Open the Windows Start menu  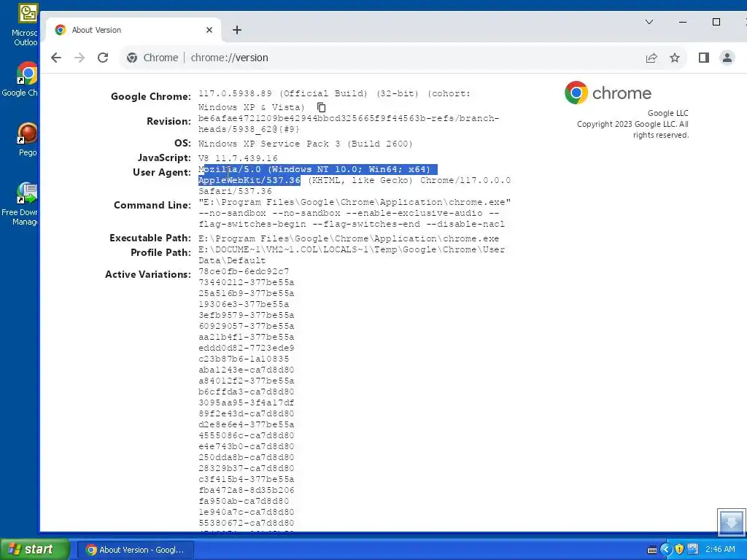(x=35, y=549)
